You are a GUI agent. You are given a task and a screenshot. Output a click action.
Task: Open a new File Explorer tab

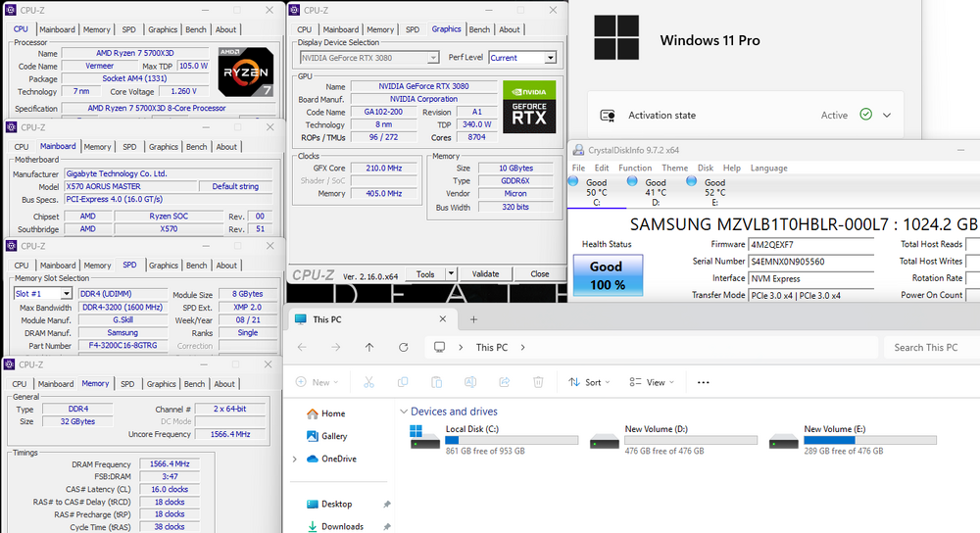coord(473,319)
